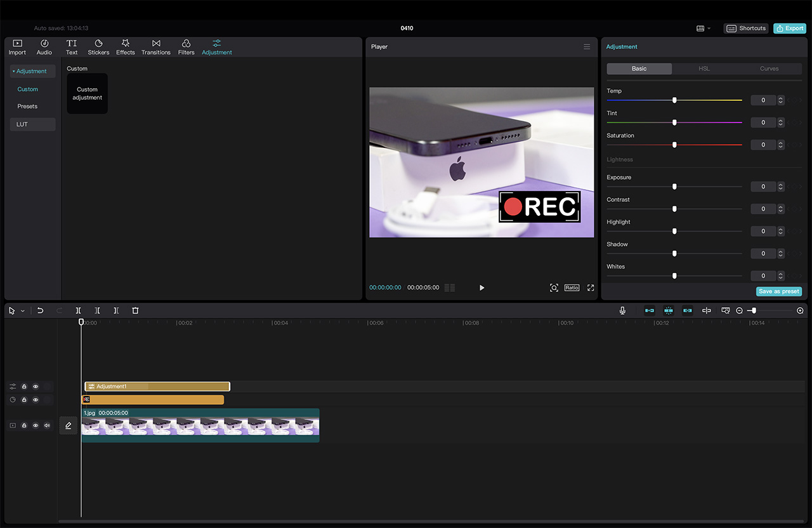This screenshot has width=812, height=528.
Task: Click the Split clip tool
Action: [x=78, y=310]
